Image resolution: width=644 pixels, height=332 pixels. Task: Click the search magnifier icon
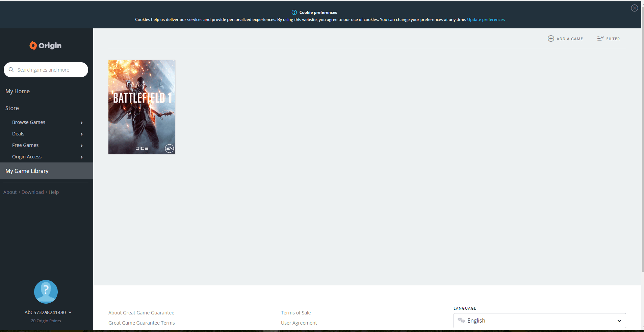[x=11, y=70]
